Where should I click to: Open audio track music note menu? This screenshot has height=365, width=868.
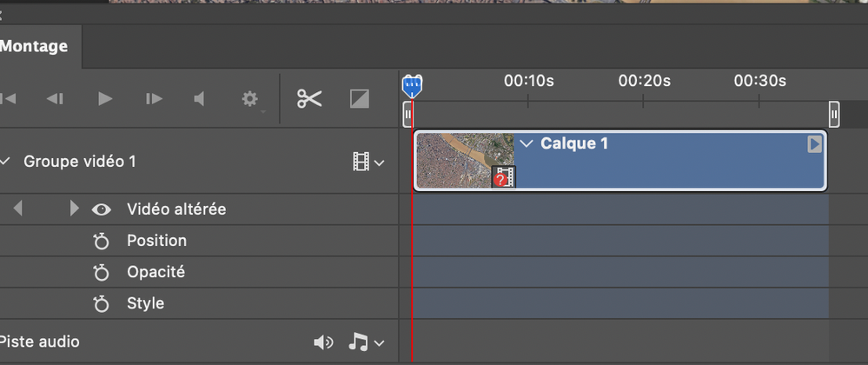click(x=365, y=342)
